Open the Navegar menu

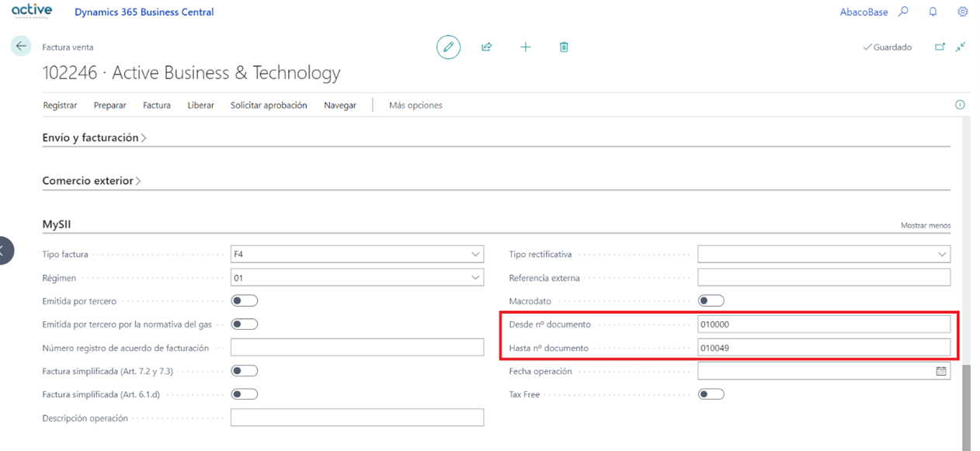340,106
